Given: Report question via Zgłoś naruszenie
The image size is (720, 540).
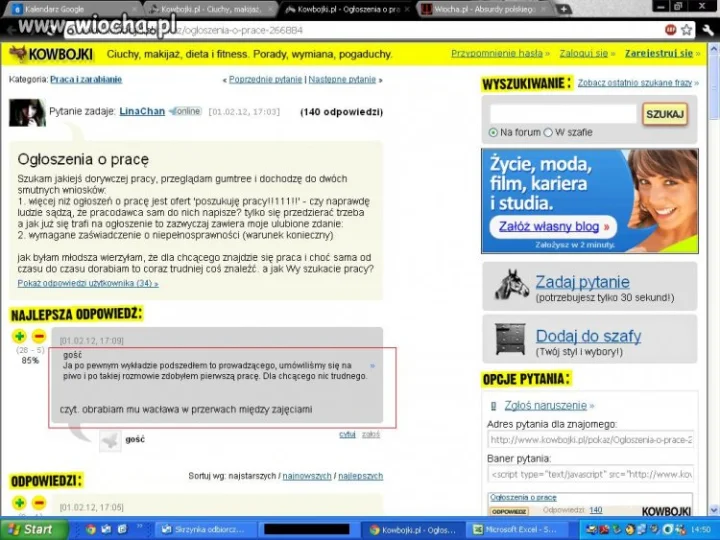Looking at the screenshot, I should click(546, 405).
